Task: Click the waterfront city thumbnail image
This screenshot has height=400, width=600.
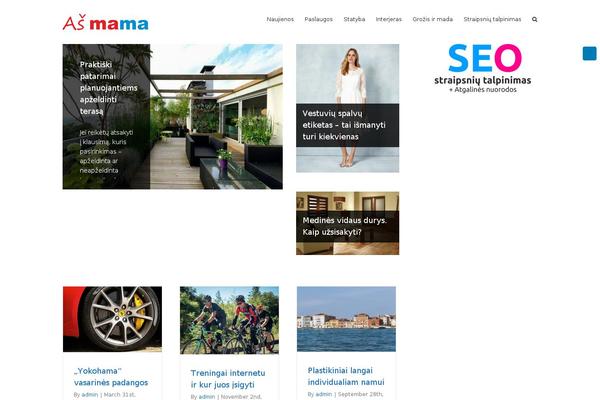Action: 346,319
